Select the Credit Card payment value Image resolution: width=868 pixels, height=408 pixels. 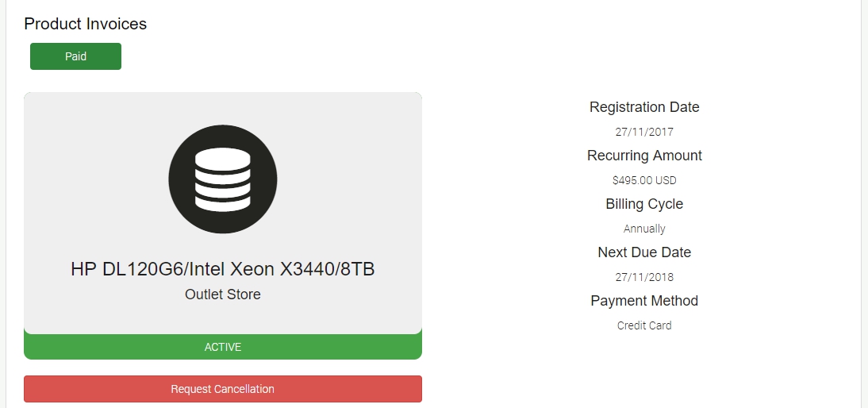pyautogui.click(x=644, y=325)
